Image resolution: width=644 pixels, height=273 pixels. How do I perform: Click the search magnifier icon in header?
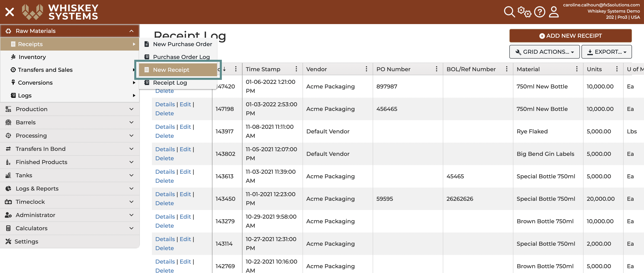(x=509, y=12)
